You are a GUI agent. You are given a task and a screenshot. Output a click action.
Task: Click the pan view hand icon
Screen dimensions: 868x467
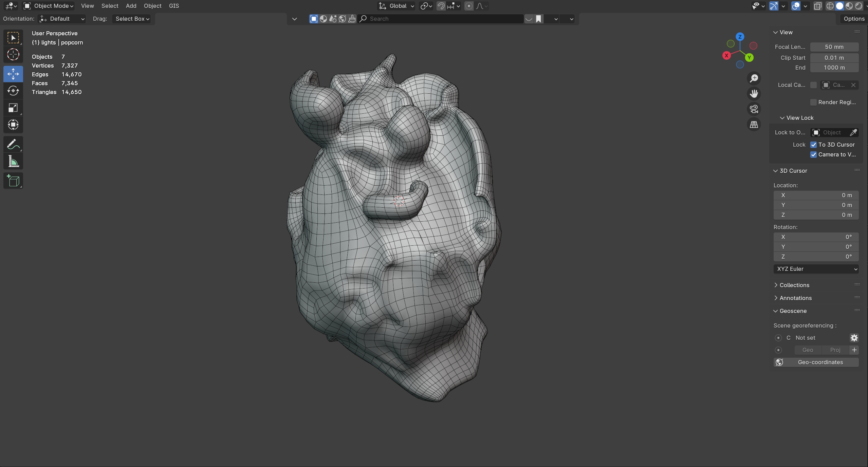coord(754,94)
